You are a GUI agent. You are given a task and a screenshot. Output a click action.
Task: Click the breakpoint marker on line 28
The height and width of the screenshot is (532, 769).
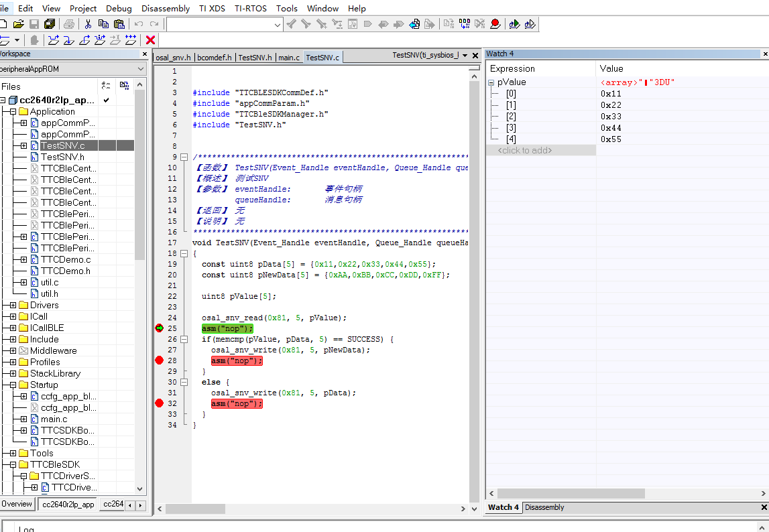159,360
